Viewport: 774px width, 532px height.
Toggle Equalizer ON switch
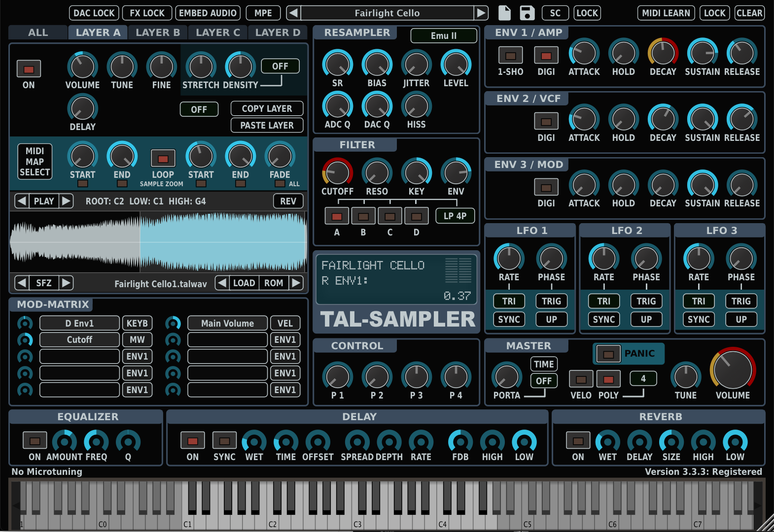pyautogui.click(x=35, y=440)
